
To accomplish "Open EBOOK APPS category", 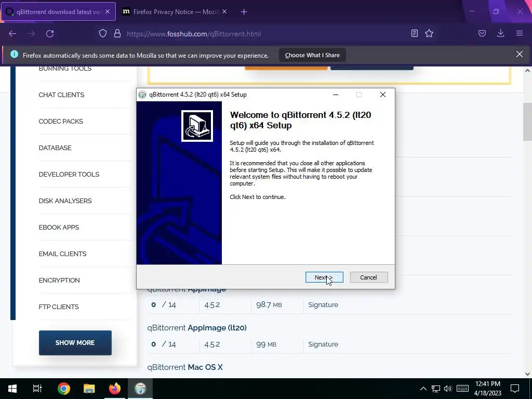I will [59, 228].
